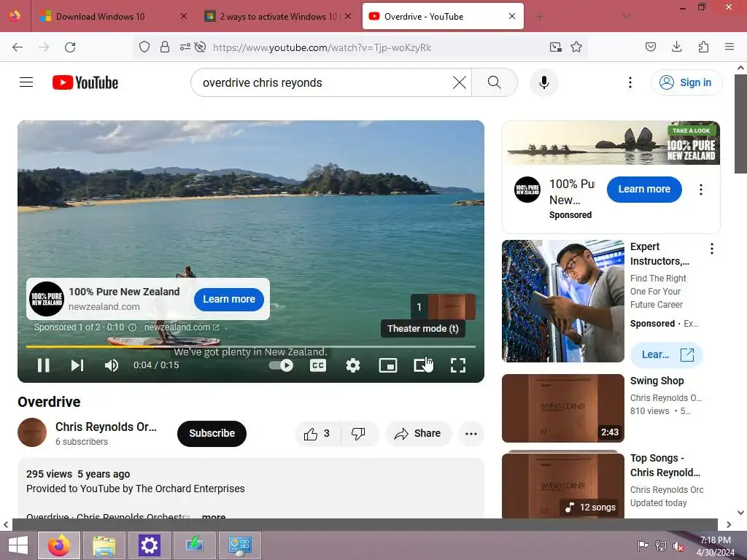The height and width of the screenshot is (560, 747).
Task: Save to Pocket
Action: tap(650, 47)
